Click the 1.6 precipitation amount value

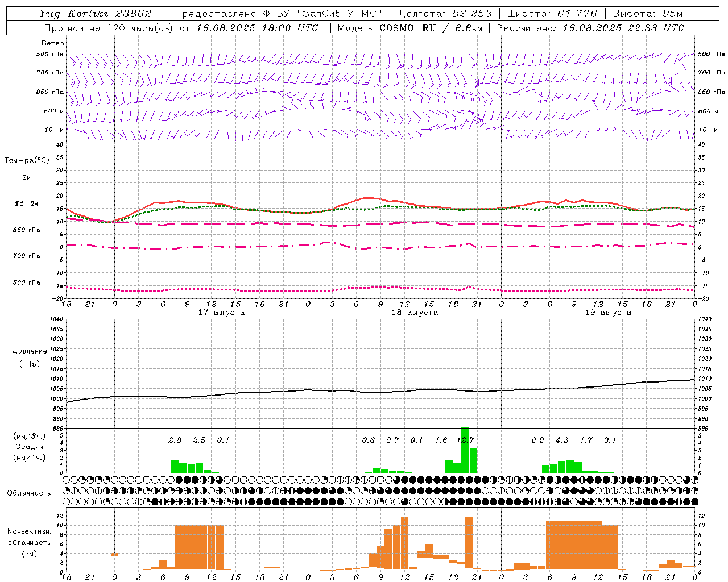[x=441, y=440]
